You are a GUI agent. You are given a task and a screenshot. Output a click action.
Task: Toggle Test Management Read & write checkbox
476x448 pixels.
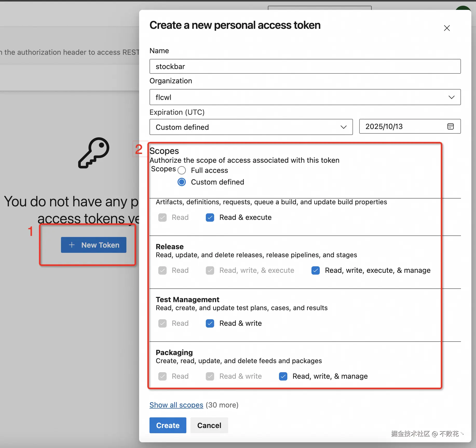click(210, 323)
